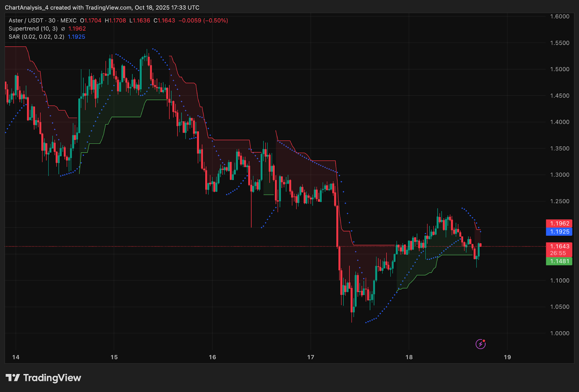Click the TradingView logo at bottom left
579x392 pixels.
(43, 378)
